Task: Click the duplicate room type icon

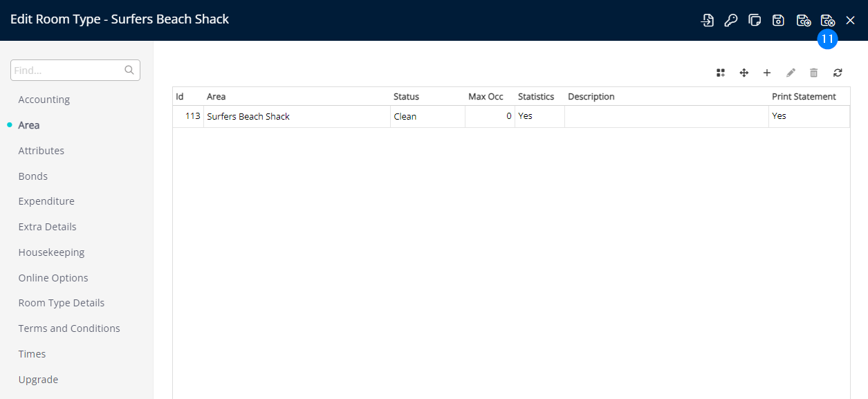Action: (x=755, y=20)
